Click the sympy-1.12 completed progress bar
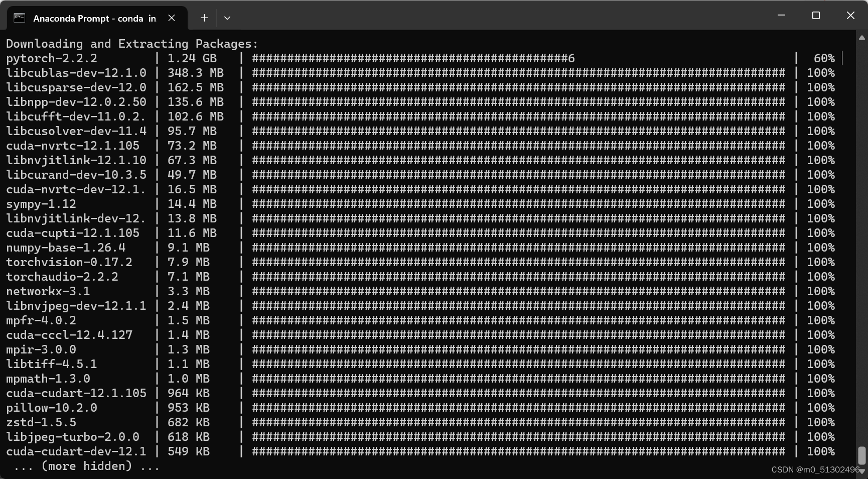Viewport: 868px width, 479px height. (x=519, y=204)
